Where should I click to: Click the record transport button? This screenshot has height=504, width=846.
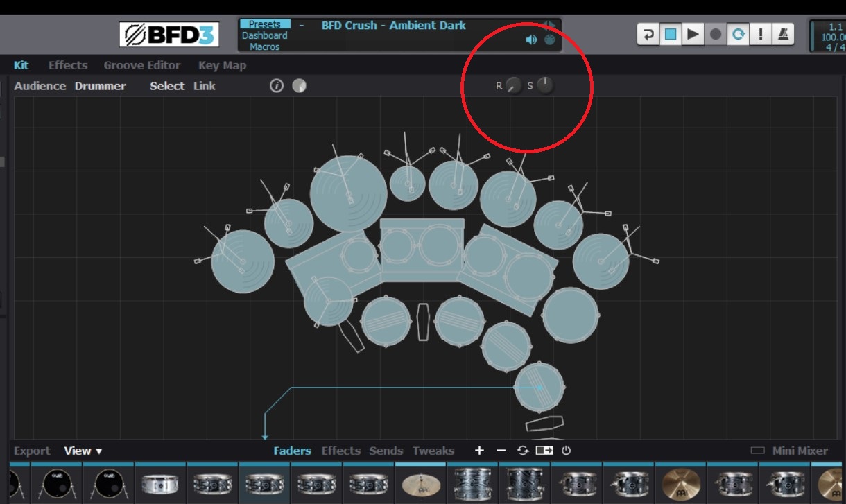(716, 34)
